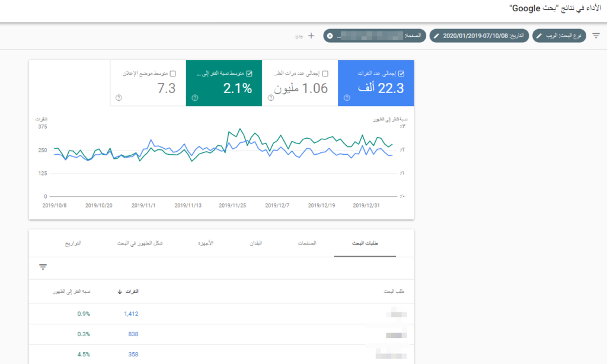Click pencil icon on date filter chip

pyautogui.click(x=437, y=36)
